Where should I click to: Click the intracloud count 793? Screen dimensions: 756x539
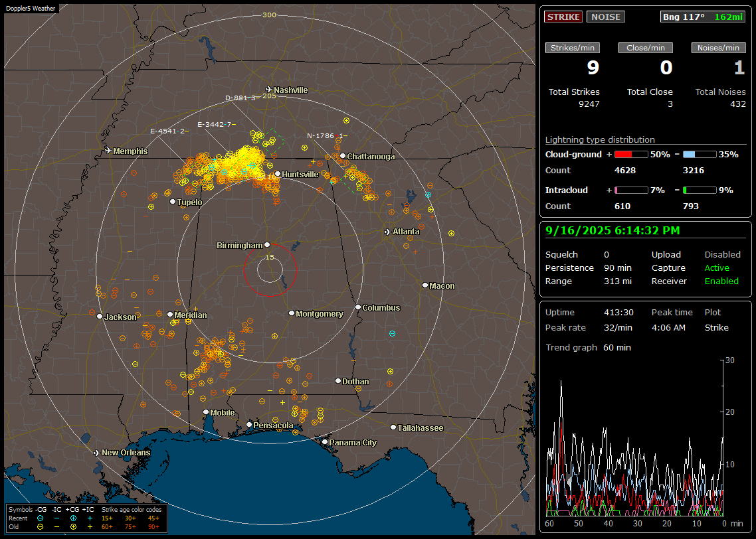[691, 206]
